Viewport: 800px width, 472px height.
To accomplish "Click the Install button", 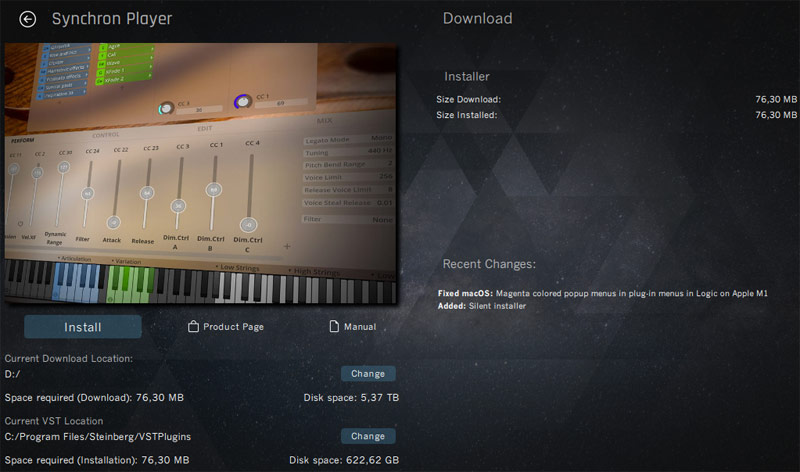I will click(x=83, y=327).
